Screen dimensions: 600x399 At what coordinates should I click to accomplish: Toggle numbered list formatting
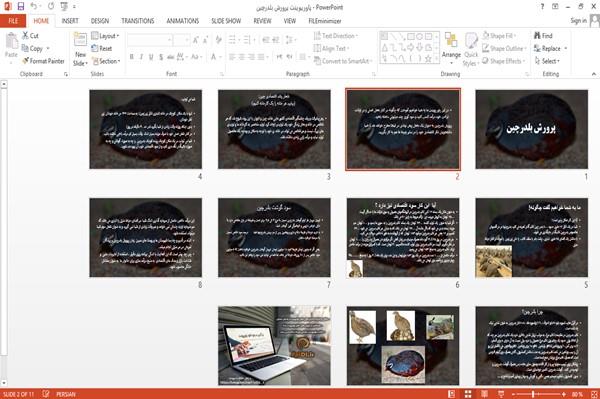tap(247, 40)
